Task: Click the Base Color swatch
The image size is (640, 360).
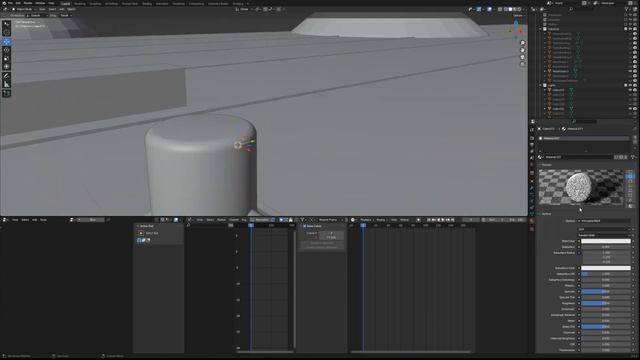Action: (606, 241)
